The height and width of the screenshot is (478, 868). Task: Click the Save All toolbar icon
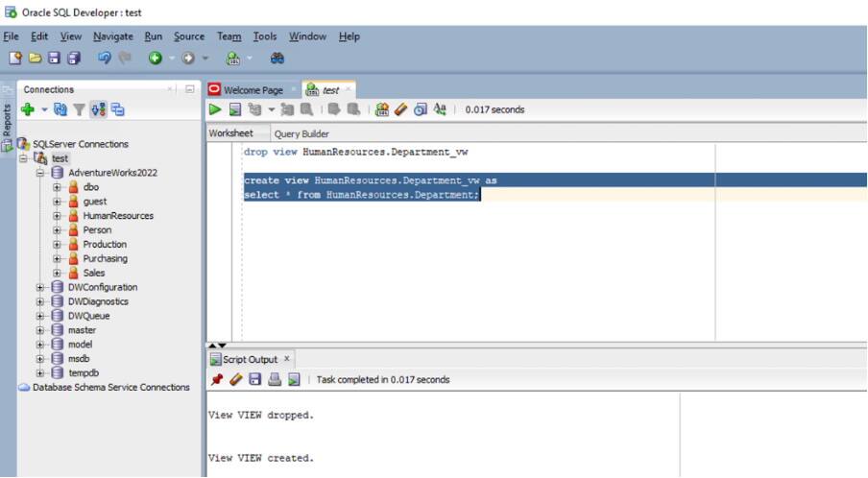pyautogui.click(x=74, y=59)
